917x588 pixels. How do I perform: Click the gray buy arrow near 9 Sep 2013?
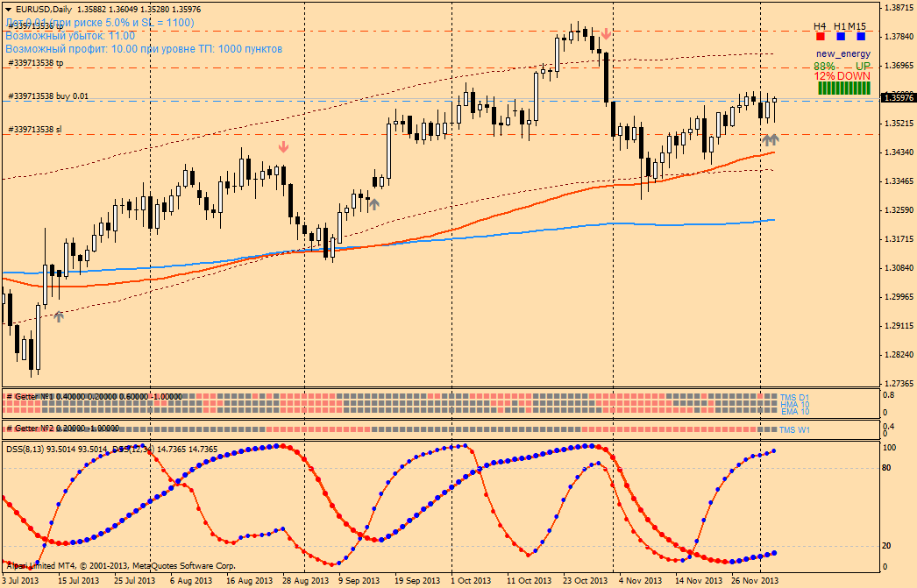tap(374, 204)
